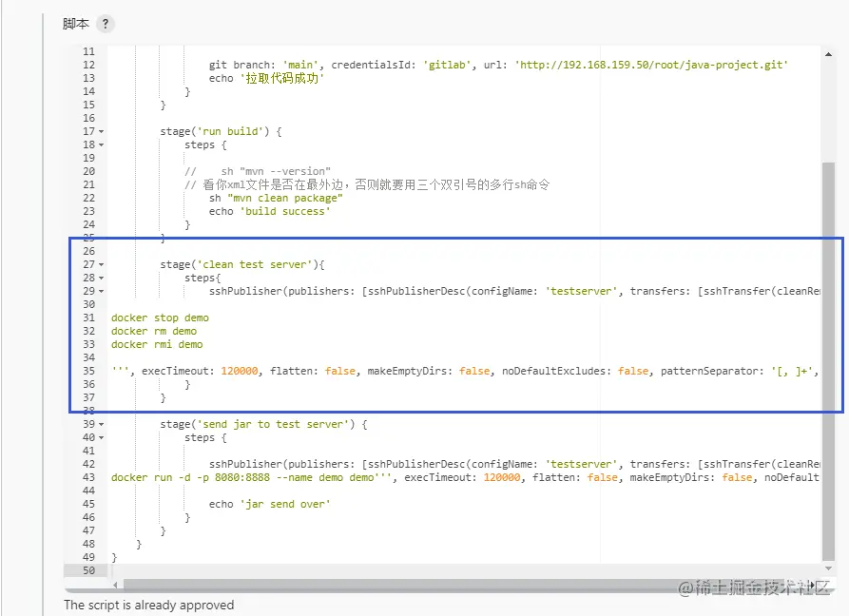
Task: Click the 'The script is already approved' message
Action: (x=149, y=606)
